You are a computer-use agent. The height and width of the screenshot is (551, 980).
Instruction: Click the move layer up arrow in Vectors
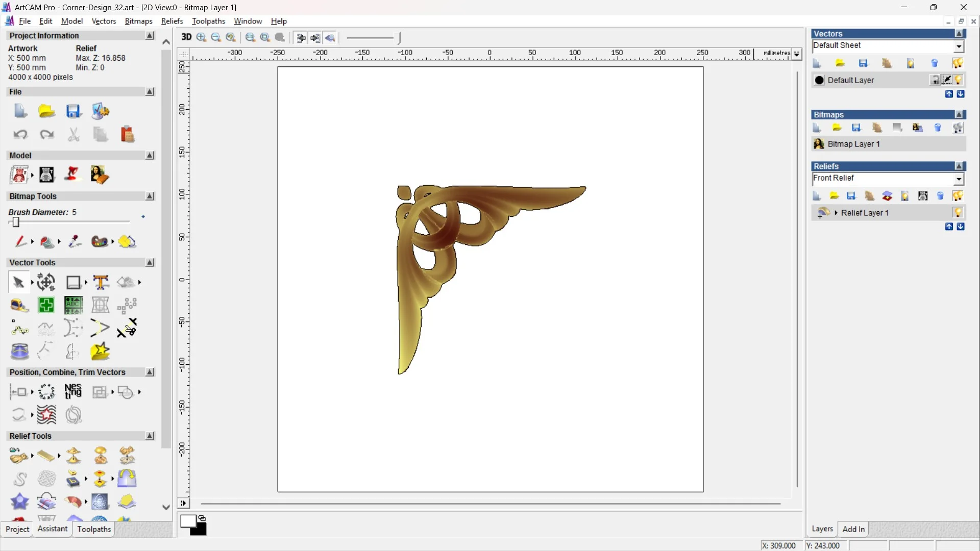point(949,94)
